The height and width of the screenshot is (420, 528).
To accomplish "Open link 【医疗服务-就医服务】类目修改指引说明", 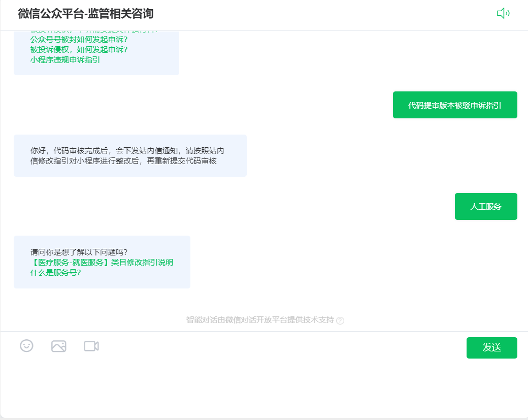I will click(102, 263).
